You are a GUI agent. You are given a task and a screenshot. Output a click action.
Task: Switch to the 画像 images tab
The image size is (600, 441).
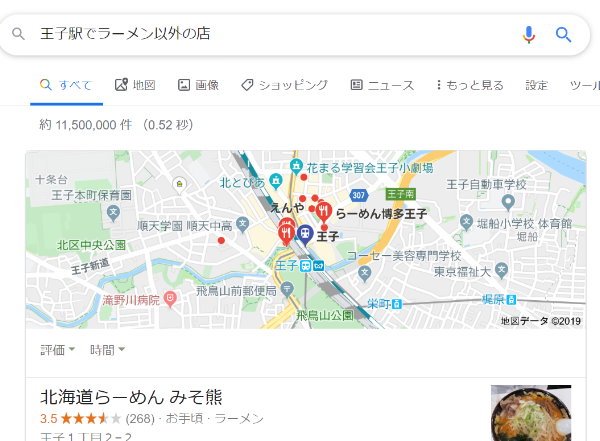198,85
